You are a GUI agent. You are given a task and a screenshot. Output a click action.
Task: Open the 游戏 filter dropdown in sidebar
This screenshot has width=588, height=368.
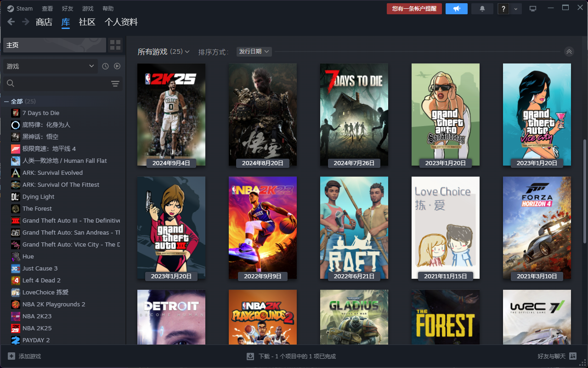click(x=51, y=66)
